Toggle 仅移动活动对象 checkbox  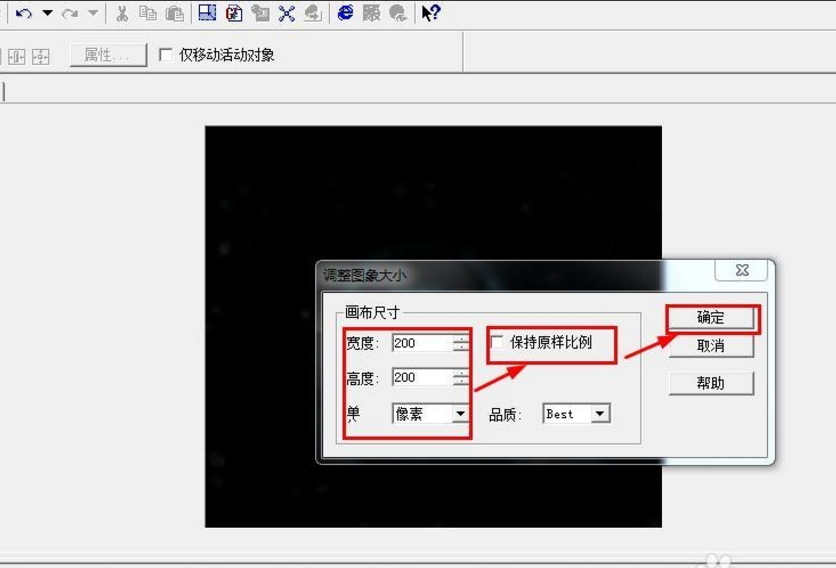(x=166, y=54)
